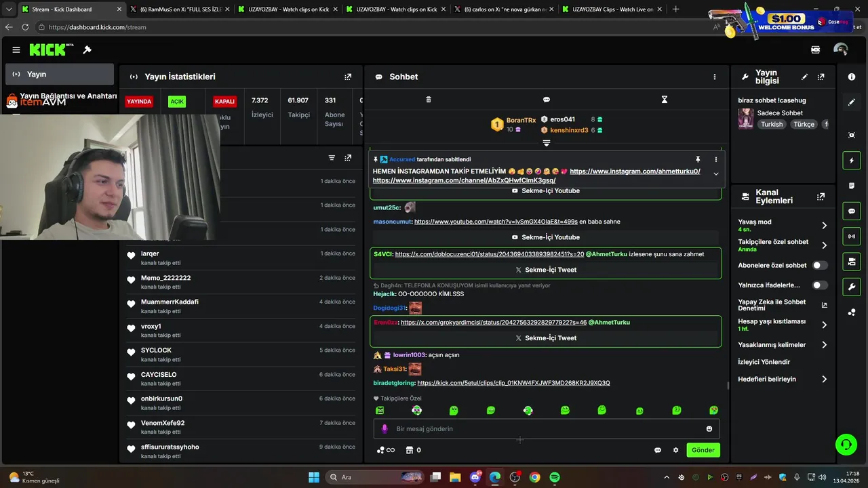Viewport: 868px width, 488px height.
Task: Click the chat scrollbar
Action: 728,385
